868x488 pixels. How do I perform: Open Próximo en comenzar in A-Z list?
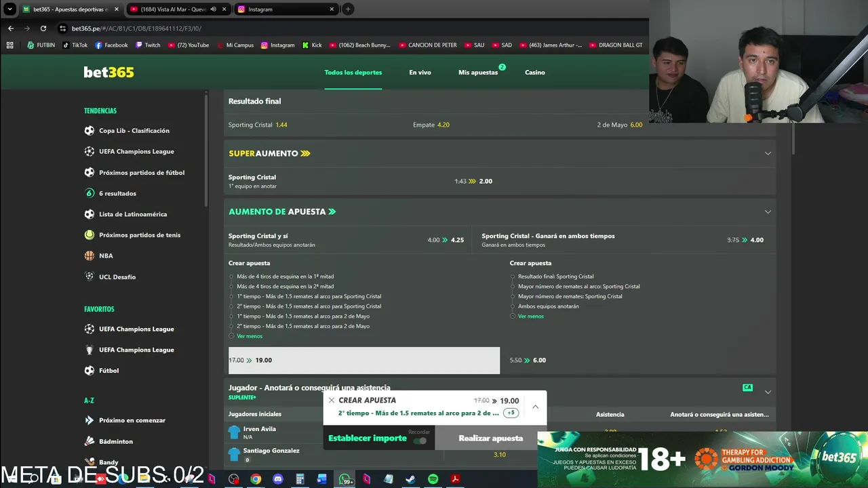pyautogui.click(x=125, y=420)
